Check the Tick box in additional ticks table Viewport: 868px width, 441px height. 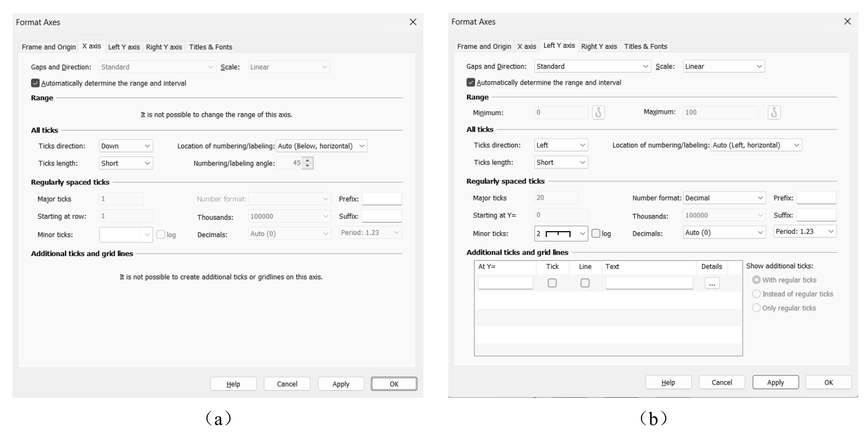tap(552, 283)
